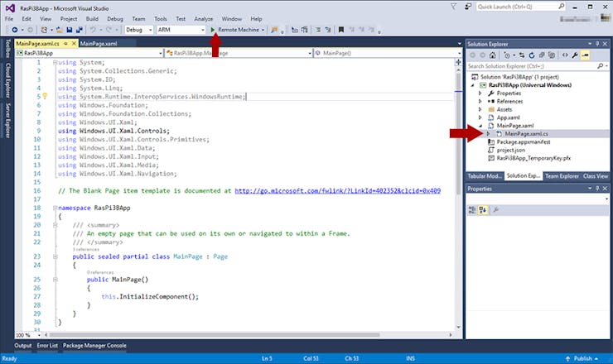Click the Save disk icon in toolbar
Screen dimensions: 613x364
(70, 30)
